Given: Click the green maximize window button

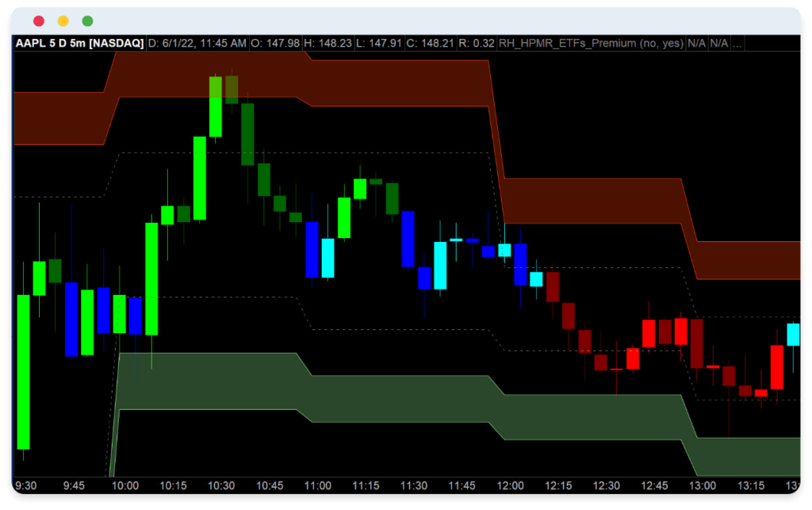Looking at the screenshot, I should point(87,21).
